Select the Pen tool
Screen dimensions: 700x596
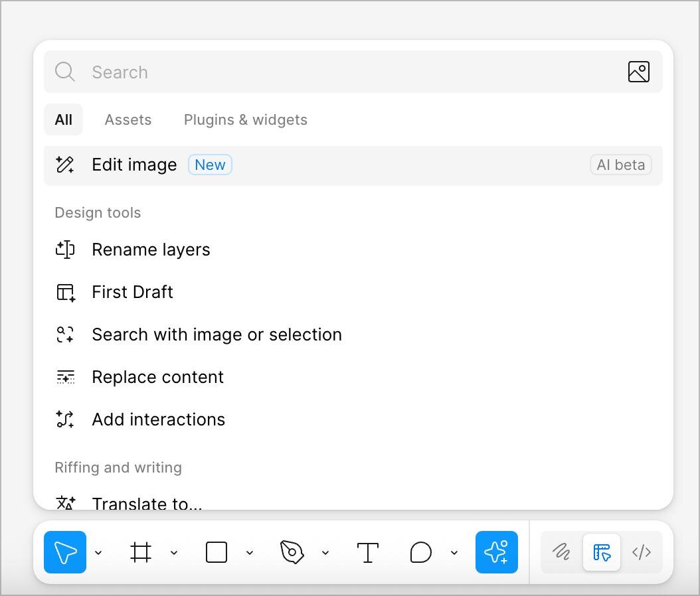(x=292, y=552)
